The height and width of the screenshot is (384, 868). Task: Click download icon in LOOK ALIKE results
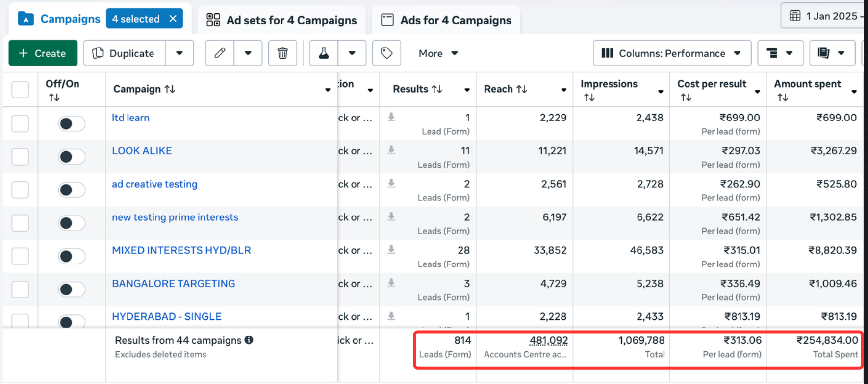391,150
